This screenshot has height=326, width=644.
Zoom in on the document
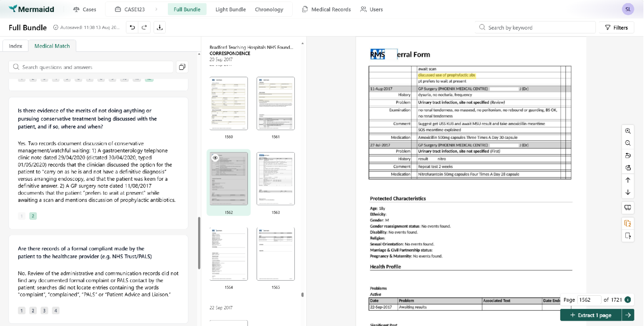coord(628,131)
